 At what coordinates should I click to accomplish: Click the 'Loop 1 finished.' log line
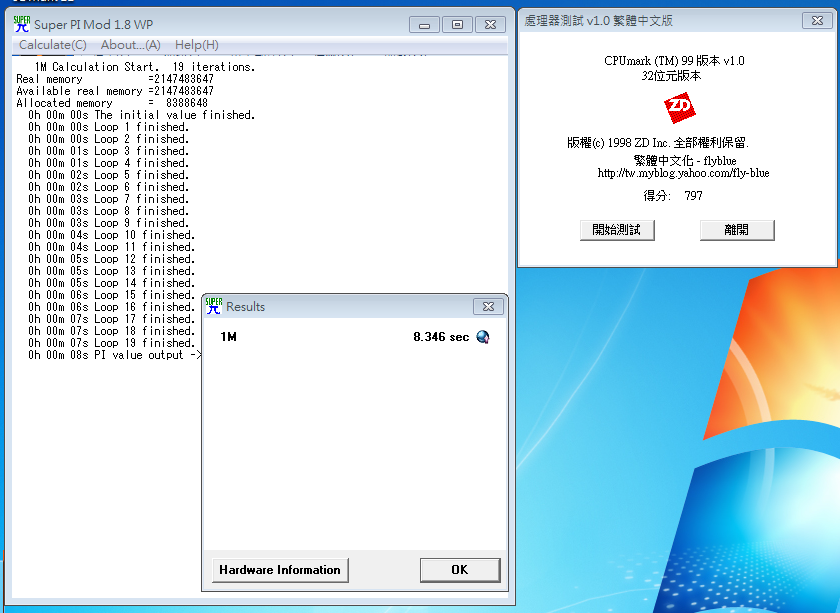coord(109,127)
